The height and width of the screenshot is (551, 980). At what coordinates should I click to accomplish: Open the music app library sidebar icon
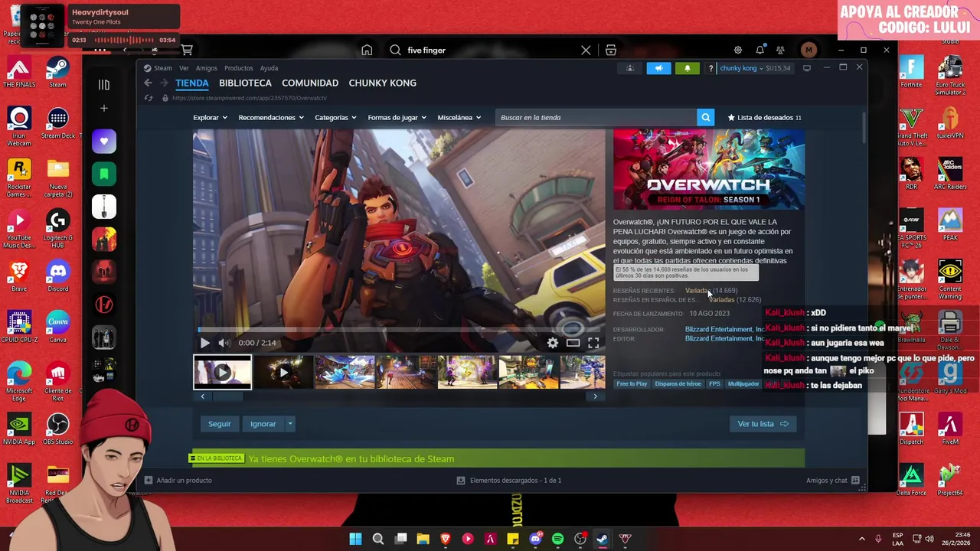(104, 84)
